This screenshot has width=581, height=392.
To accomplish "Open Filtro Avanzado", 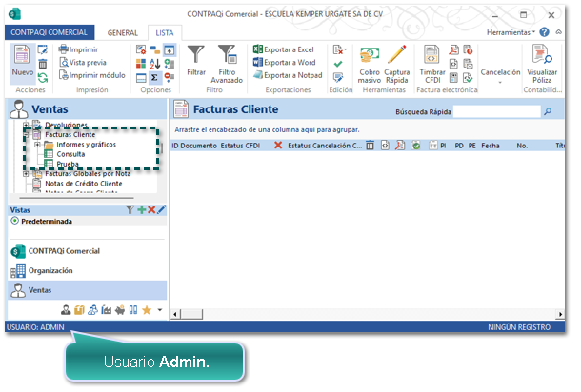I will (x=227, y=64).
